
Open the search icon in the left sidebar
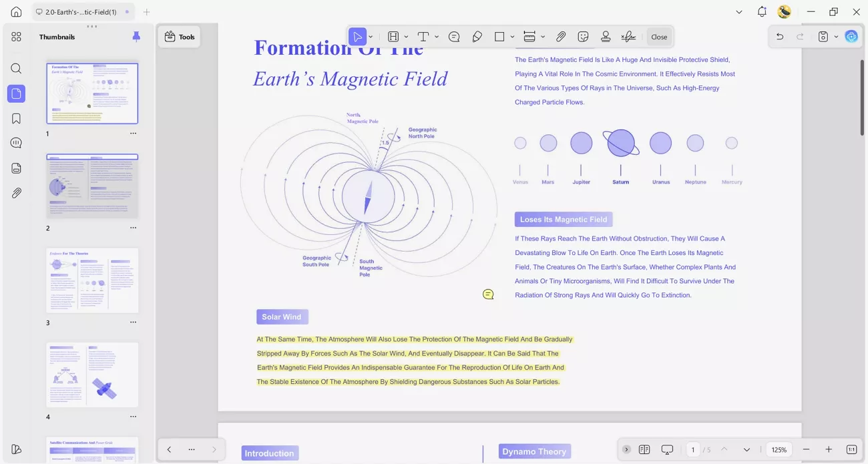[x=16, y=68]
